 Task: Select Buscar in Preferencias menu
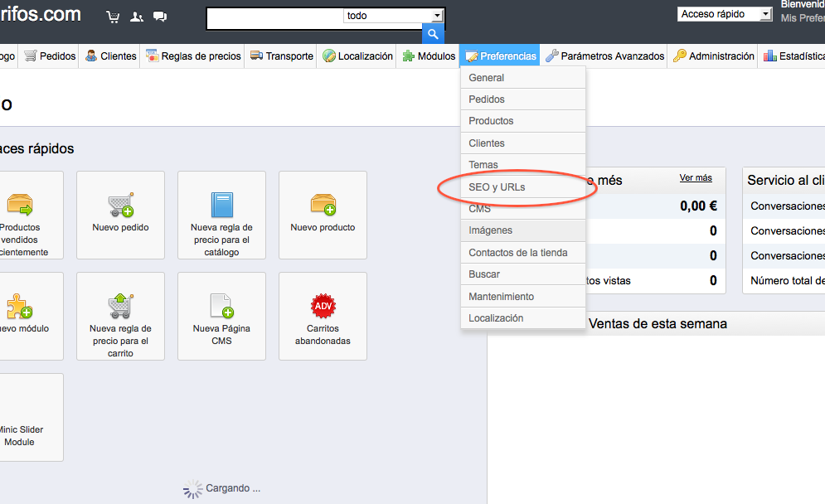523,274
